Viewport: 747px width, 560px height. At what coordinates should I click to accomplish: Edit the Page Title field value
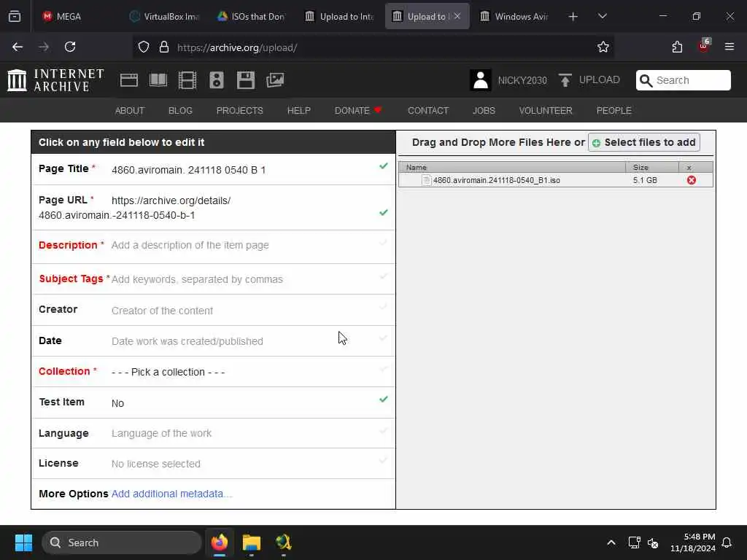click(x=189, y=170)
